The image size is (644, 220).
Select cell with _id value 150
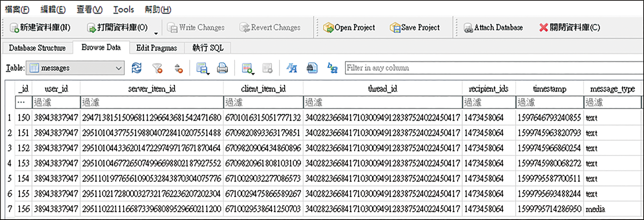coord(23,117)
